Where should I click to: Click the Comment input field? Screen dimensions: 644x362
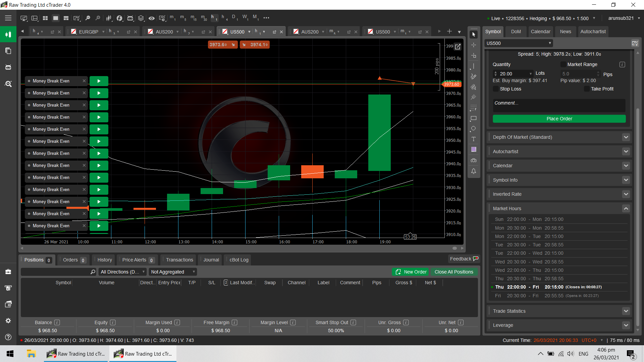coord(559,105)
